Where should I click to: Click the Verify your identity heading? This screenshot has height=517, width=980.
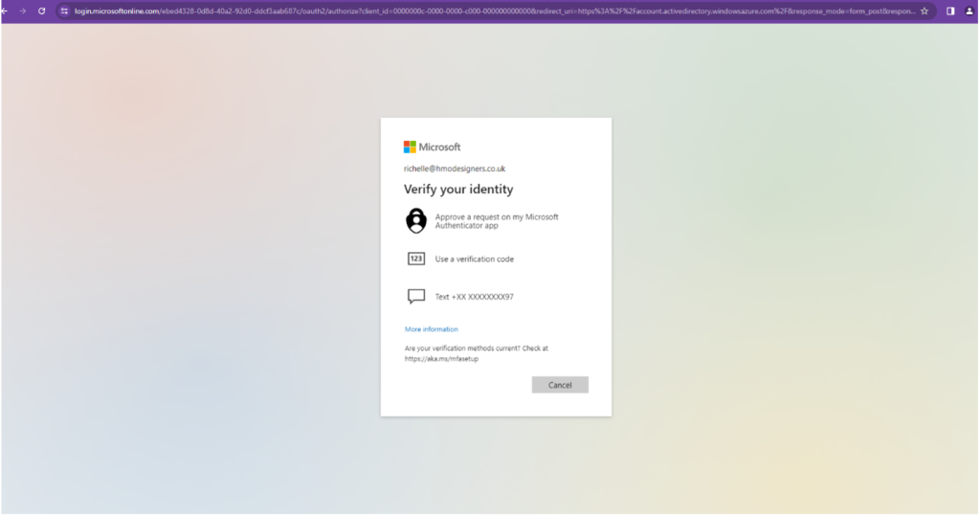coord(458,190)
